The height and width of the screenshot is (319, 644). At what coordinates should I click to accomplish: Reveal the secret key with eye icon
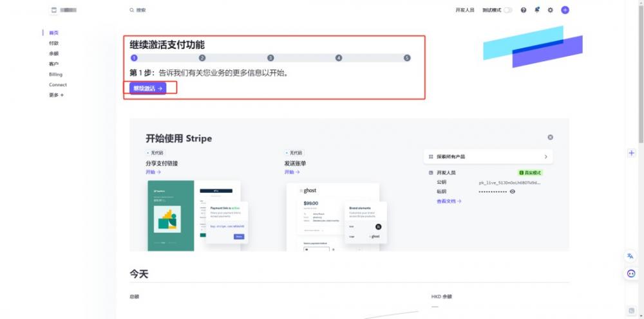(512, 192)
